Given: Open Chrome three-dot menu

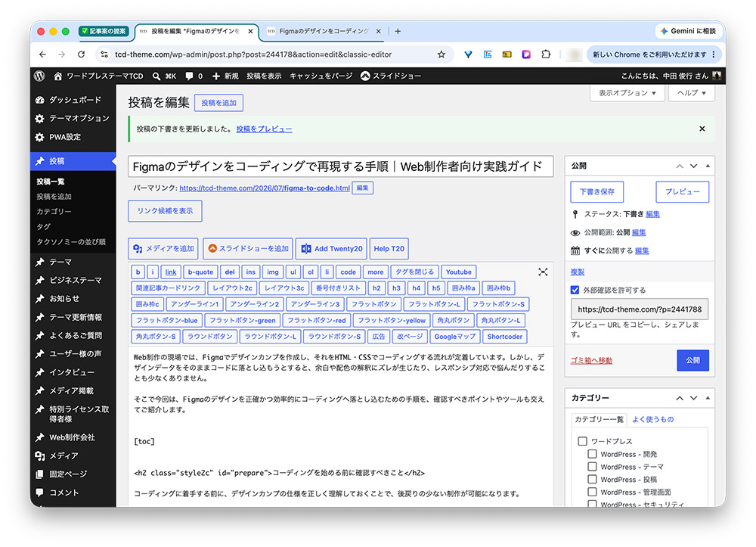Looking at the screenshot, I should coord(714,54).
